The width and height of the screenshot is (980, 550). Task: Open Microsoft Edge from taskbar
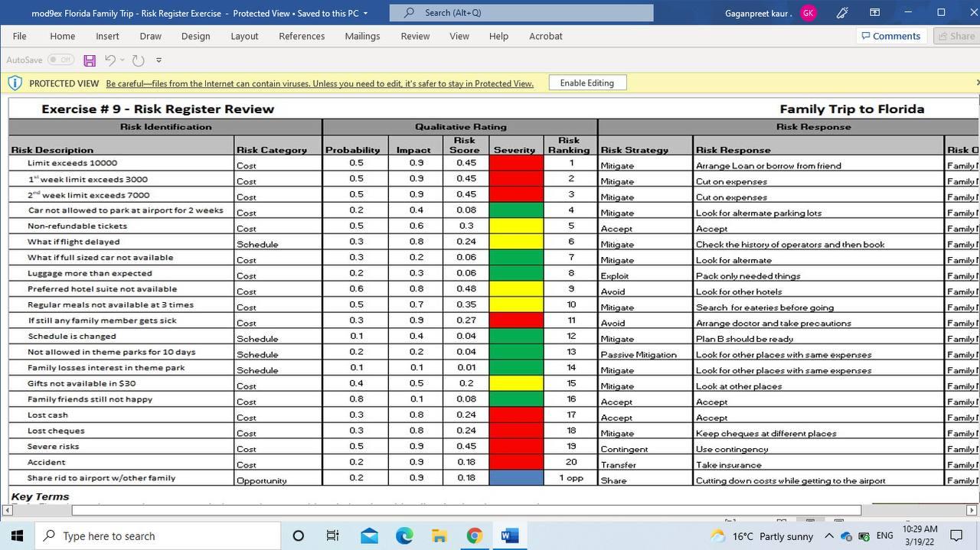point(404,535)
